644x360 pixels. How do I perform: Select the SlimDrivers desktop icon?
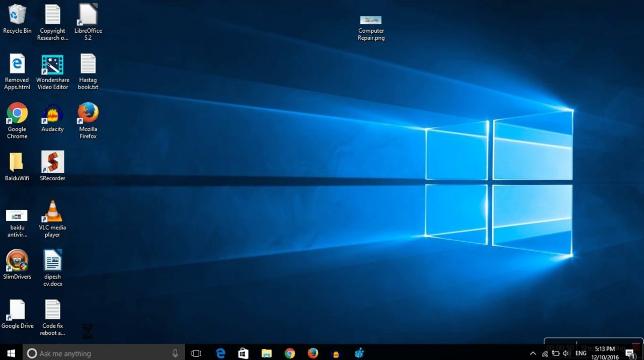click(x=17, y=261)
